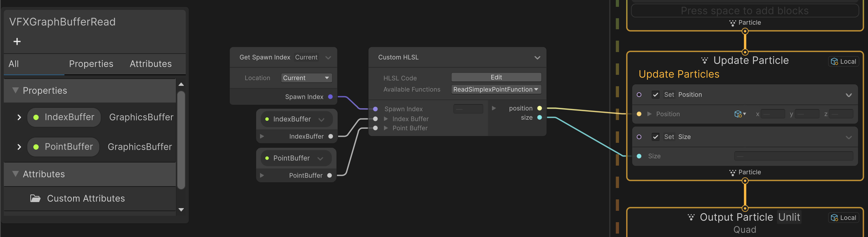Switch to the Attributes tab
The image size is (868, 237).
point(150,64)
